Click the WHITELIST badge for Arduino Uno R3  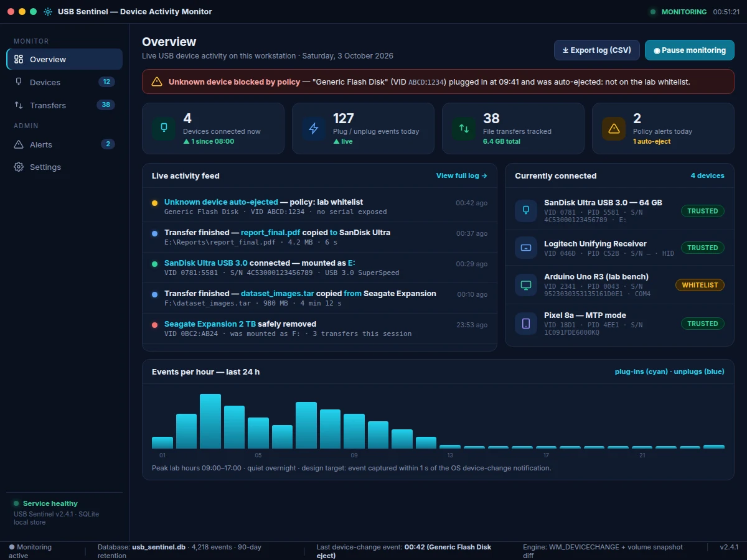(700, 285)
